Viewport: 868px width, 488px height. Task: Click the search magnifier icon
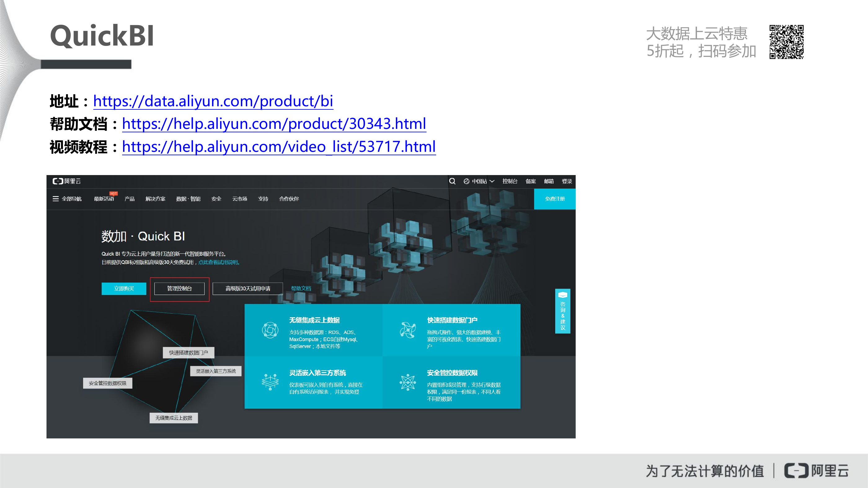(452, 181)
